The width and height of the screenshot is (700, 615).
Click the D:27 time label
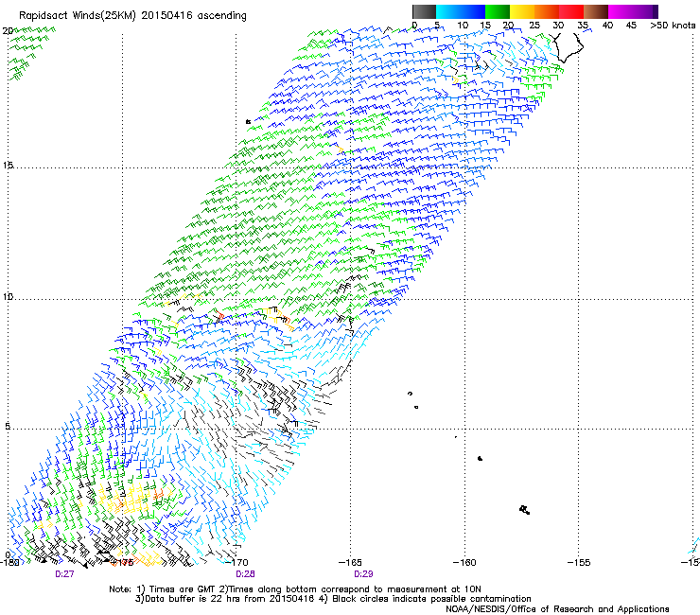pyautogui.click(x=64, y=574)
